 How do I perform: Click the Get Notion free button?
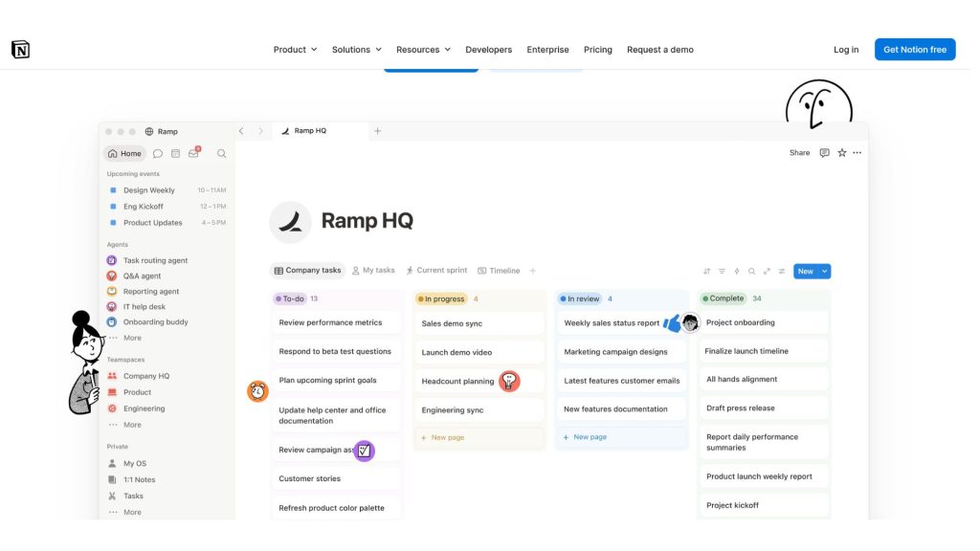[914, 50]
